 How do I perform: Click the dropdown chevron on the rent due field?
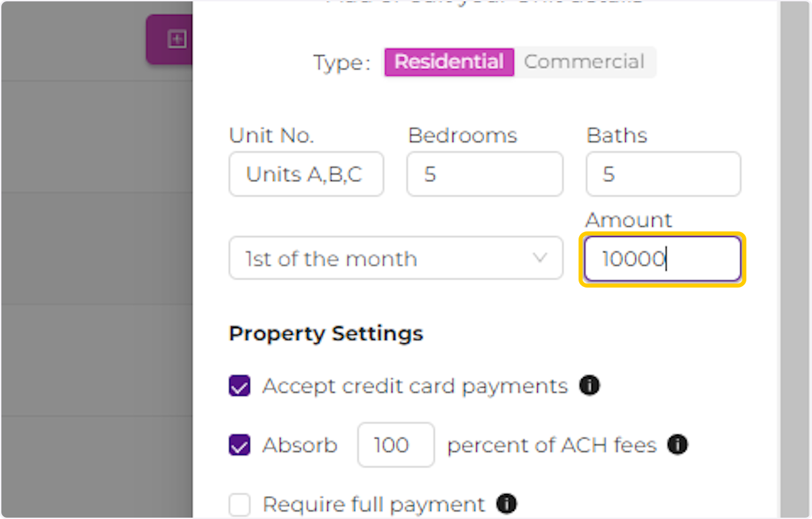pos(540,258)
